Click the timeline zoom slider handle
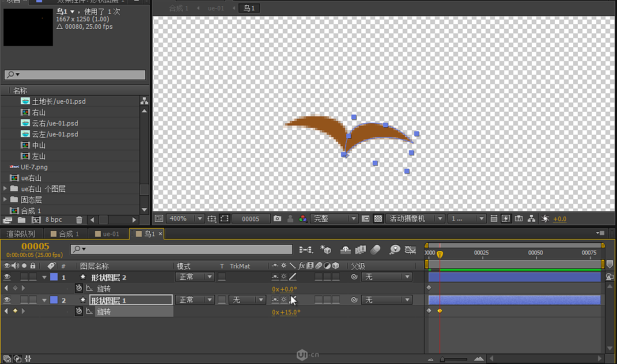617x364 pixels. (442, 359)
